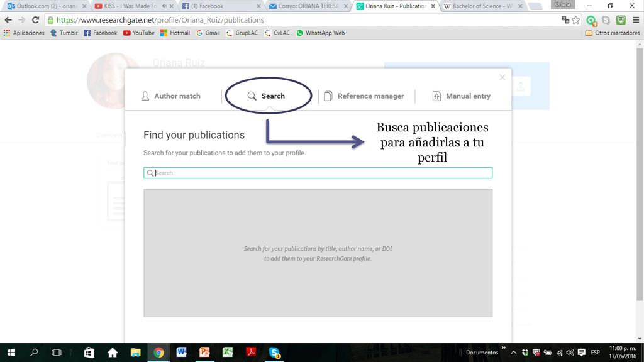Close the Outlook.com browser tab
Image resolution: width=644 pixels, height=362 pixels.
(84, 6)
